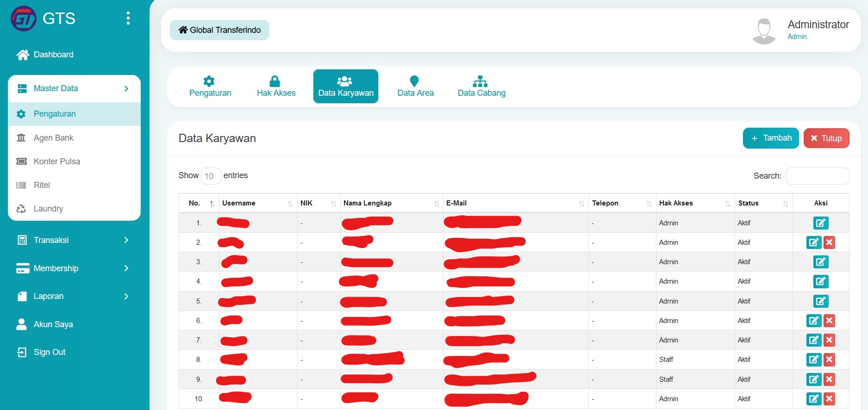Open Laundry submenu item
The width and height of the screenshot is (868, 410).
pos(74,209)
